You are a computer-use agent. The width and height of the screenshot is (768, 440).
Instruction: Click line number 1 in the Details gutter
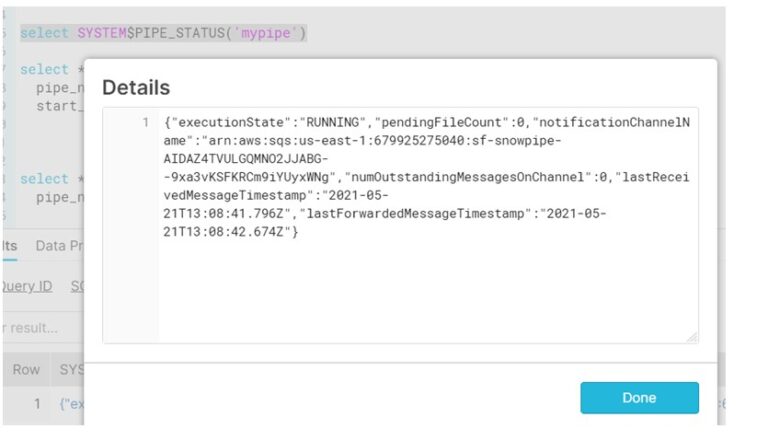coord(145,123)
